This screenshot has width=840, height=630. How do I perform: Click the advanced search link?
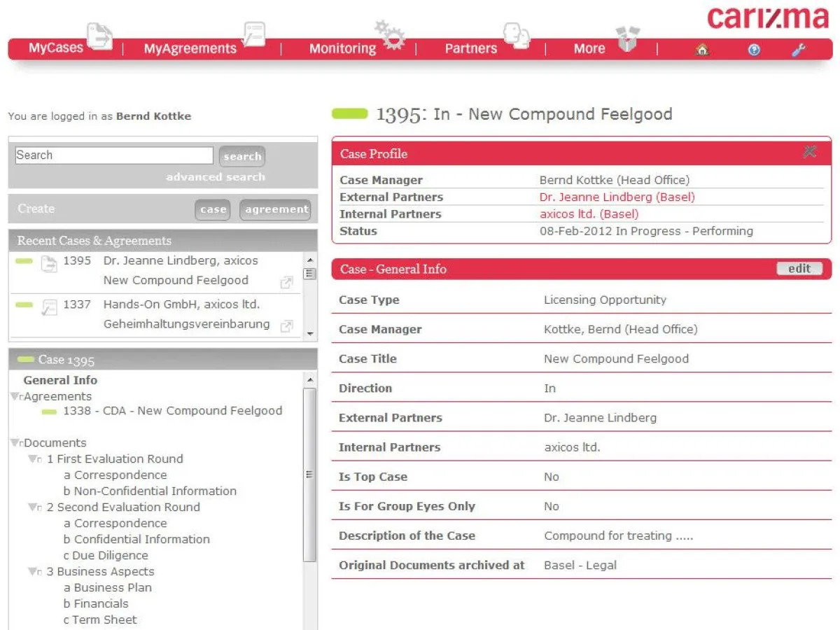[216, 177]
